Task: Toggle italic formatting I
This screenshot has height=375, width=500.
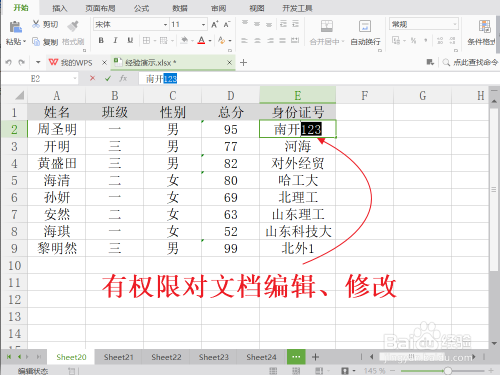Action: [115, 41]
